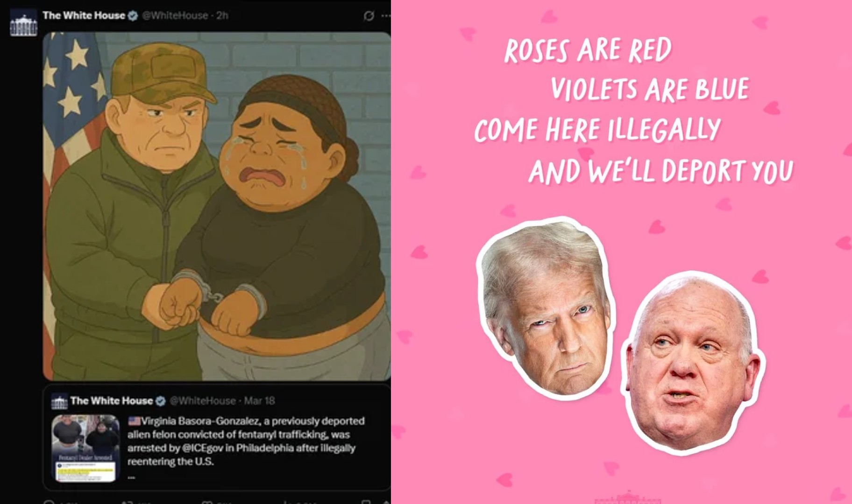This screenshot has width=852, height=504.
Task: Open the quoted post's Mar 18 timestamp
Action: [x=260, y=400]
